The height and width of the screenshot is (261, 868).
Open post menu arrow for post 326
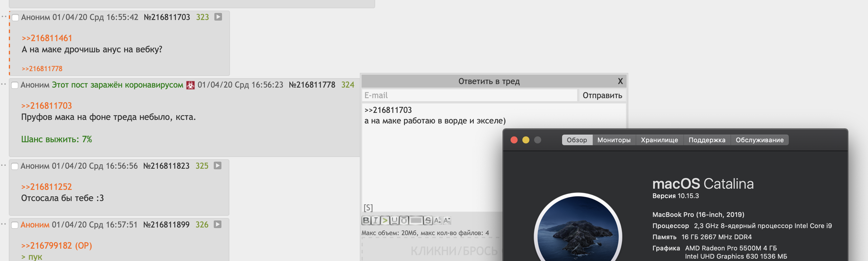point(218,224)
